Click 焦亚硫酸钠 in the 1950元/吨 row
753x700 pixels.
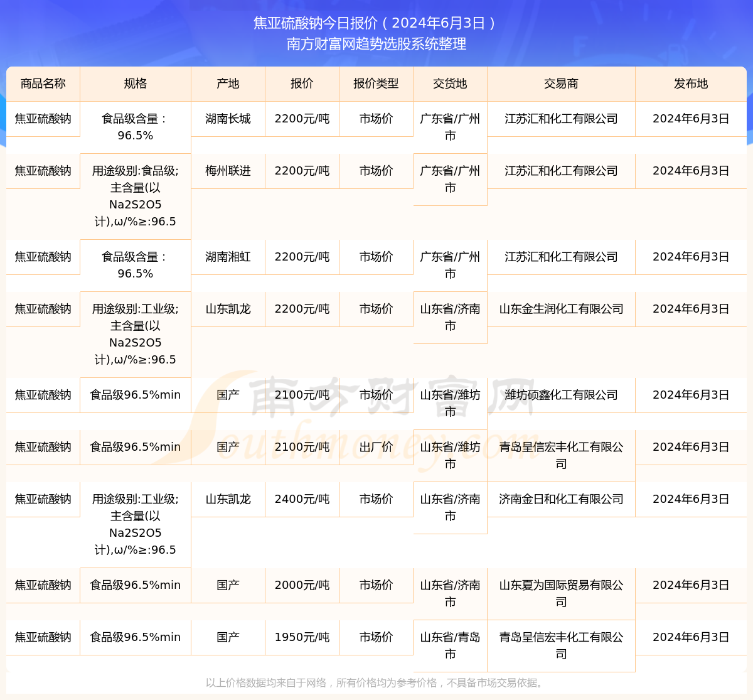point(43,637)
